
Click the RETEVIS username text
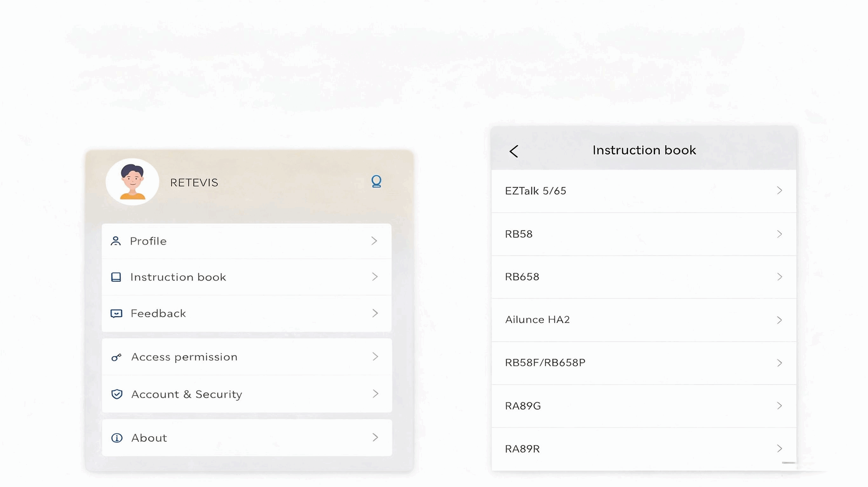[194, 183]
